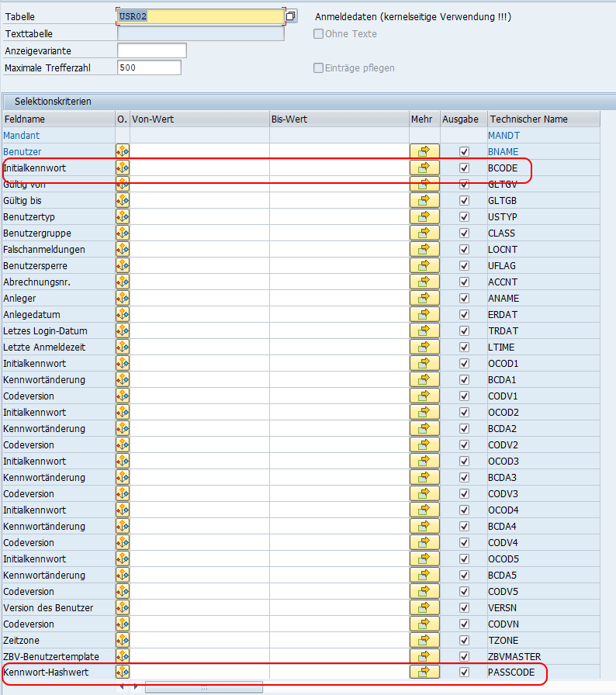Open multiple selection for VERSN row
616x695 pixels.
(x=424, y=607)
